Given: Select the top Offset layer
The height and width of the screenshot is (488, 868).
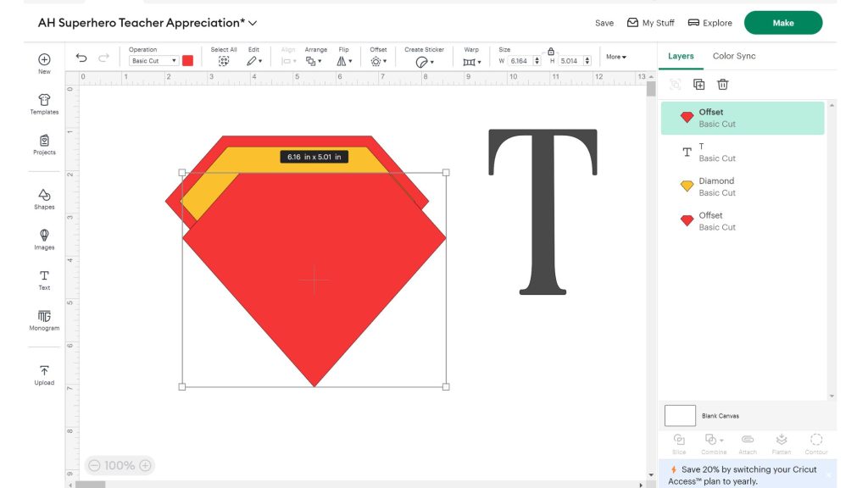Looking at the screenshot, I should click(x=743, y=118).
